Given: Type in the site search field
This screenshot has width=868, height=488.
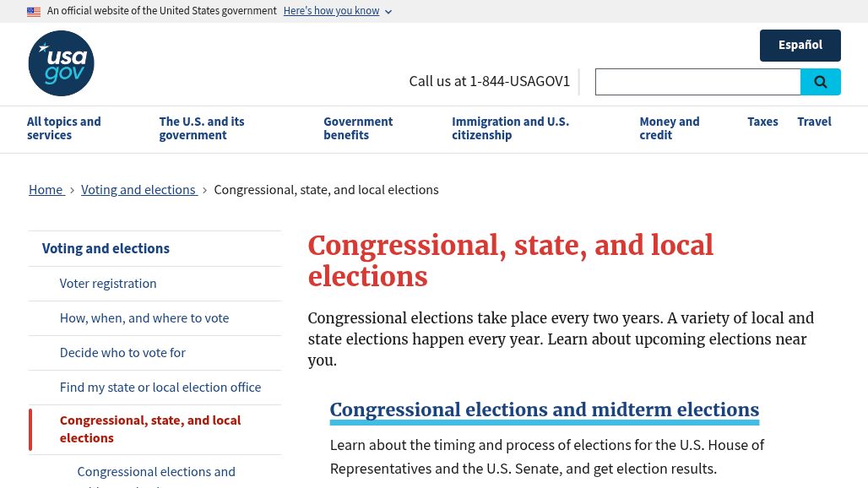Looking at the screenshot, I should pyautogui.click(x=697, y=82).
